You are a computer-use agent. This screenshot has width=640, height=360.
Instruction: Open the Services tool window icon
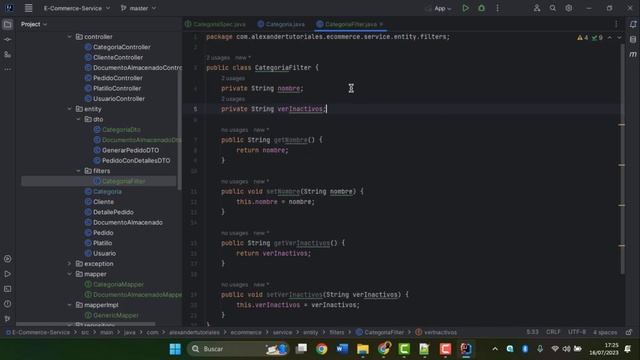[7, 259]
